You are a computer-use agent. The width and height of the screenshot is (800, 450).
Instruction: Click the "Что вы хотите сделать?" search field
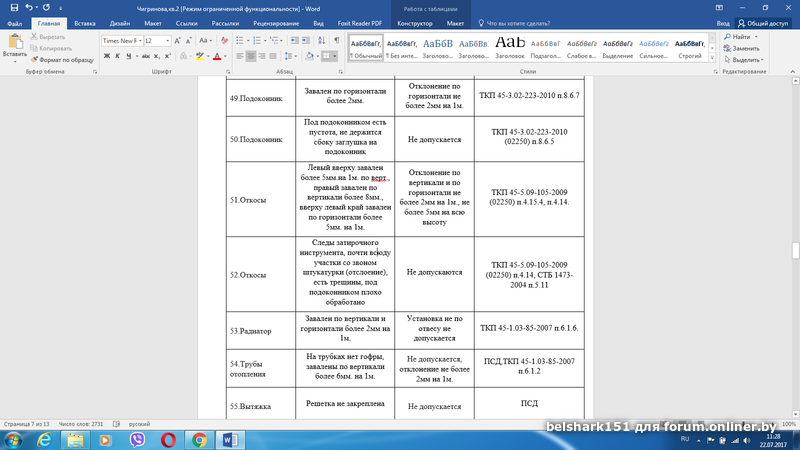pyautogui.click(x=514, y=23)
